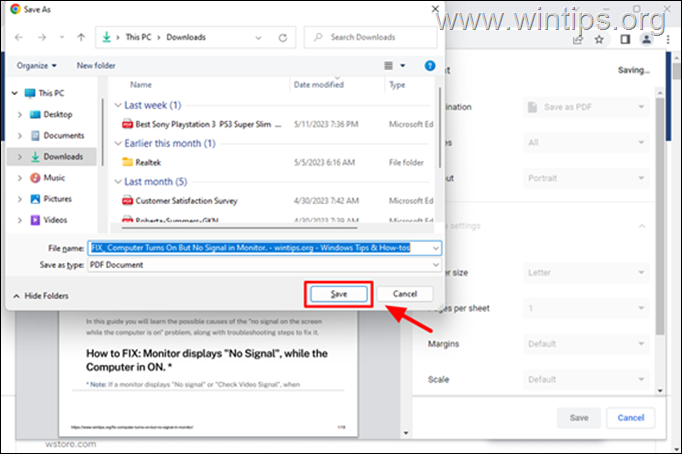The height and width of the screenshot is (454, 682).
Task: Click the Chrome share icon
Action: pos(578,40)
